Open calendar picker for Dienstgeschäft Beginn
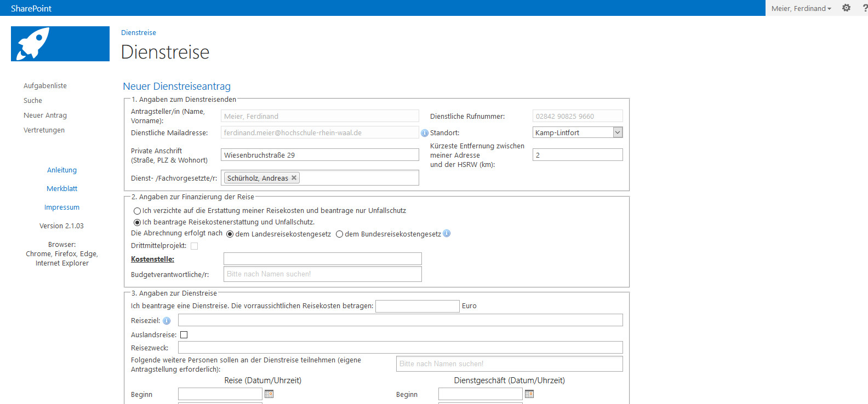Screen dimensions: 868x404 529,394
